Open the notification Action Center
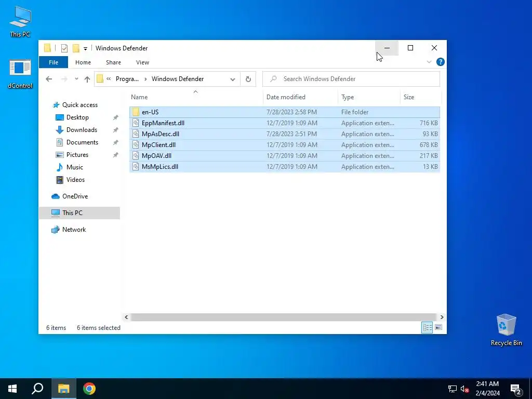 point(516,389)
